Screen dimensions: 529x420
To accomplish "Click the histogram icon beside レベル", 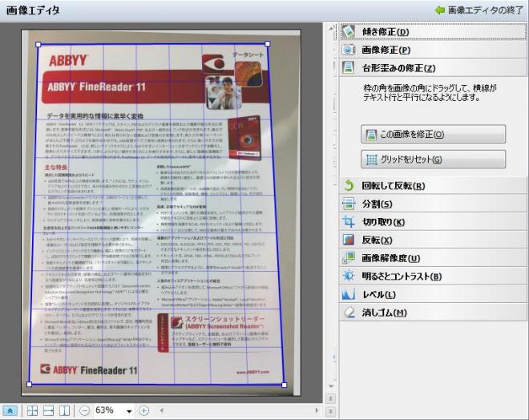I will point(349,294).
